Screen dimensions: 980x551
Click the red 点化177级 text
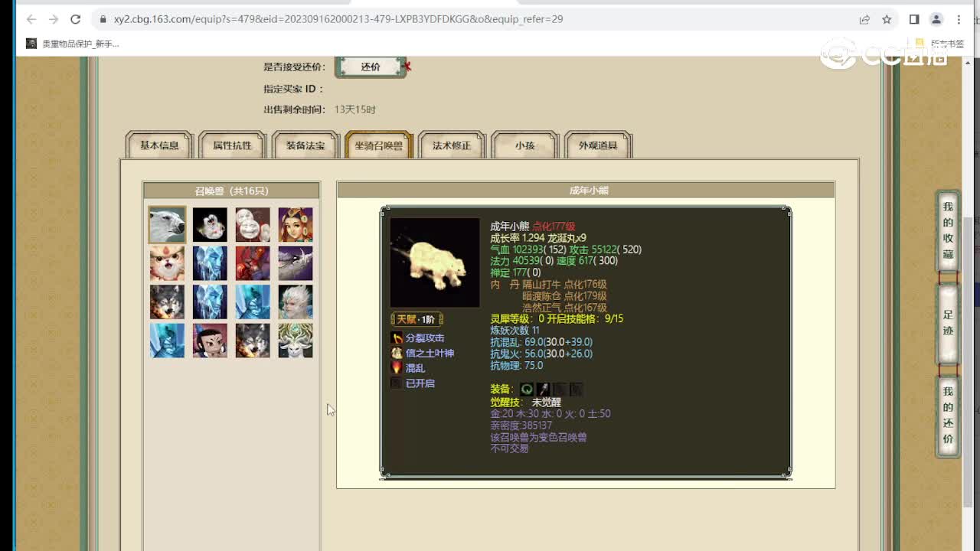pyautogui.click(x=554, y=227)
